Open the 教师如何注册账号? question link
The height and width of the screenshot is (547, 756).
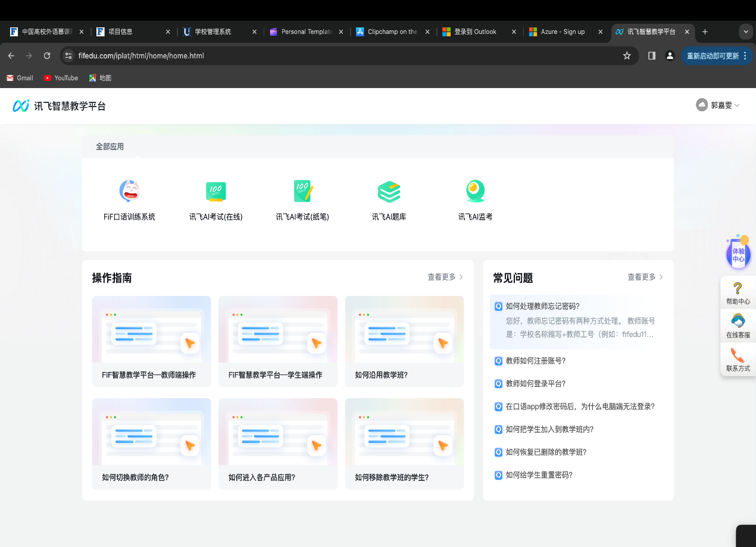pos(535,361)
